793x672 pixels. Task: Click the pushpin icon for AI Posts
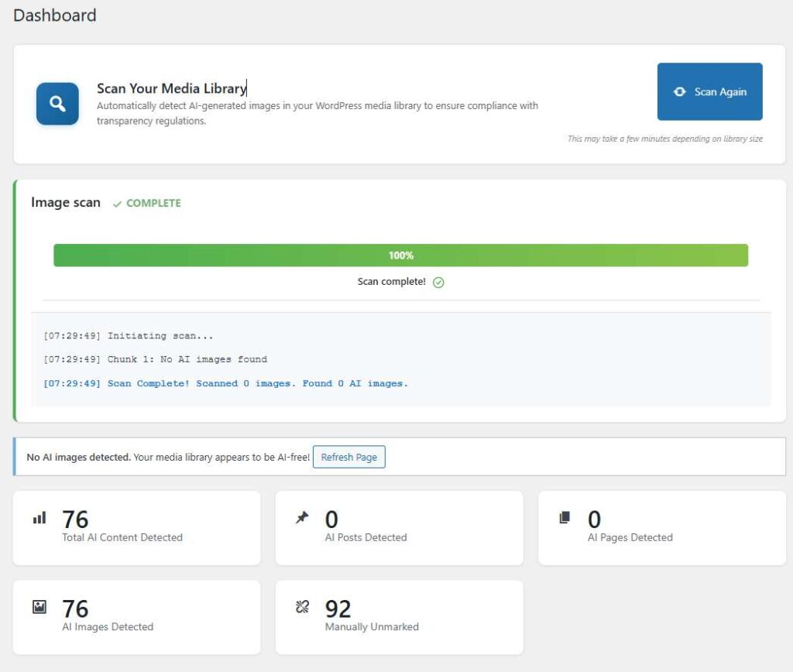click(302, 518)
